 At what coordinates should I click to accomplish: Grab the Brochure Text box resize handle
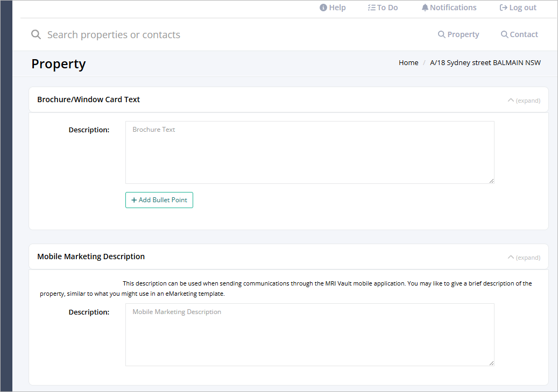(x=491, y=181)
